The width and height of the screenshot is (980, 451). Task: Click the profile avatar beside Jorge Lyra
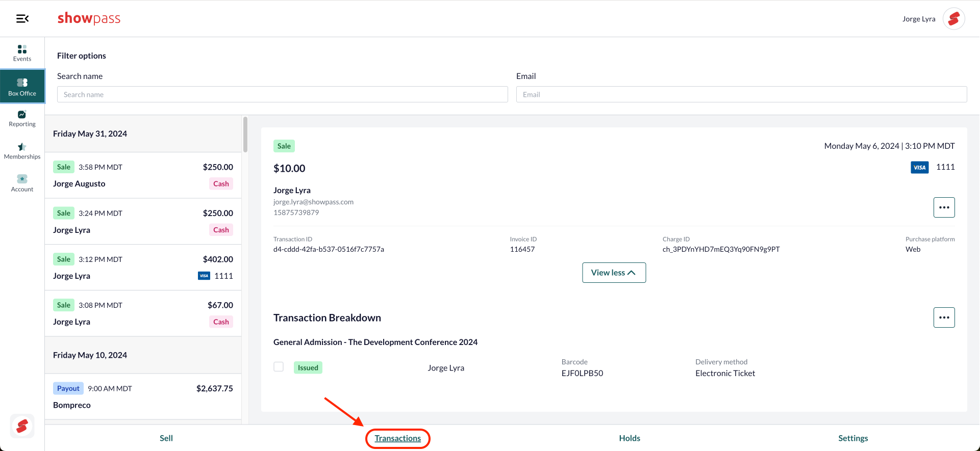953,19
